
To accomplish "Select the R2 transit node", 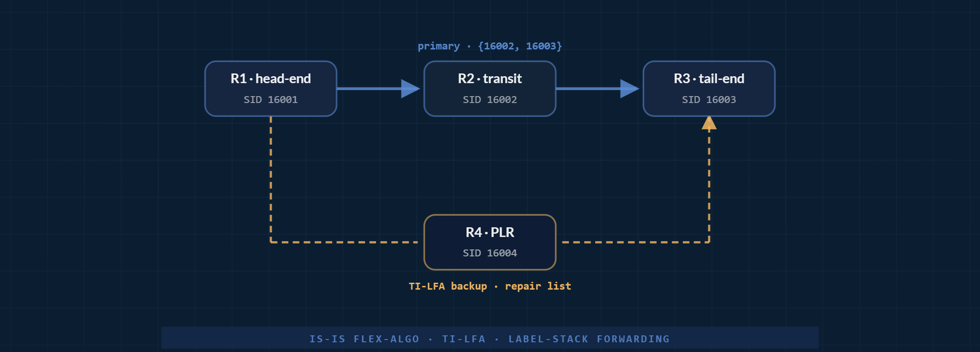I will click(490, 89).
